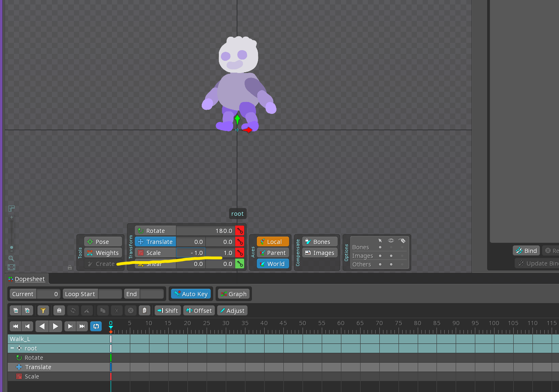This screenshot has height=392, width=559.
Task: Select the Scale transform tool
Action: tap(156, 253)
